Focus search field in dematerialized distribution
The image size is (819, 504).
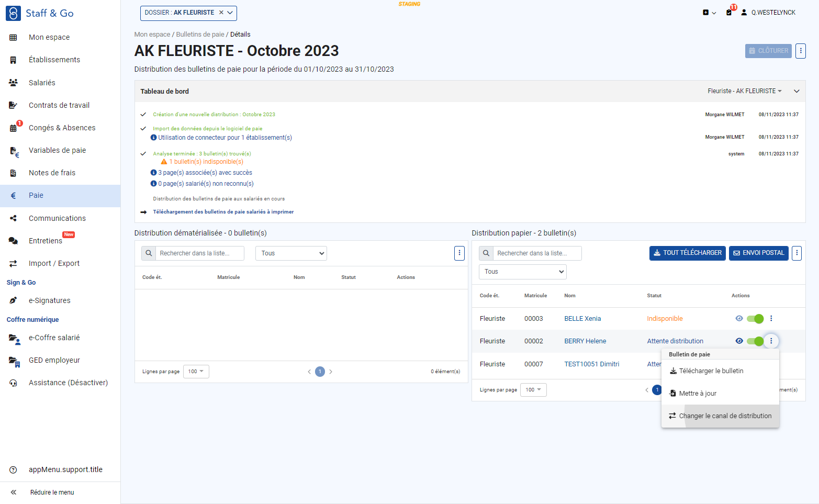pos(200,253)
